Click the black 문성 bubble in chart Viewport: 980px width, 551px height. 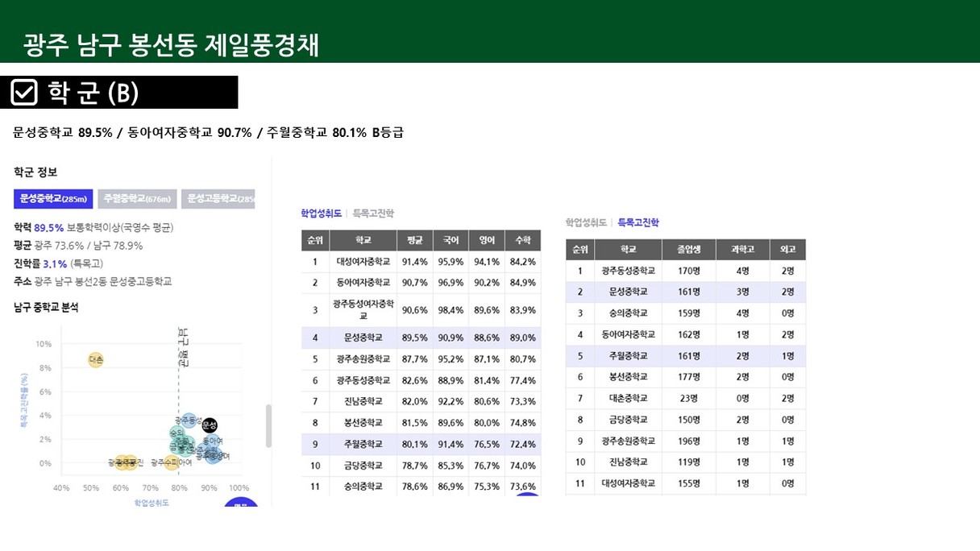click(209, 425)
